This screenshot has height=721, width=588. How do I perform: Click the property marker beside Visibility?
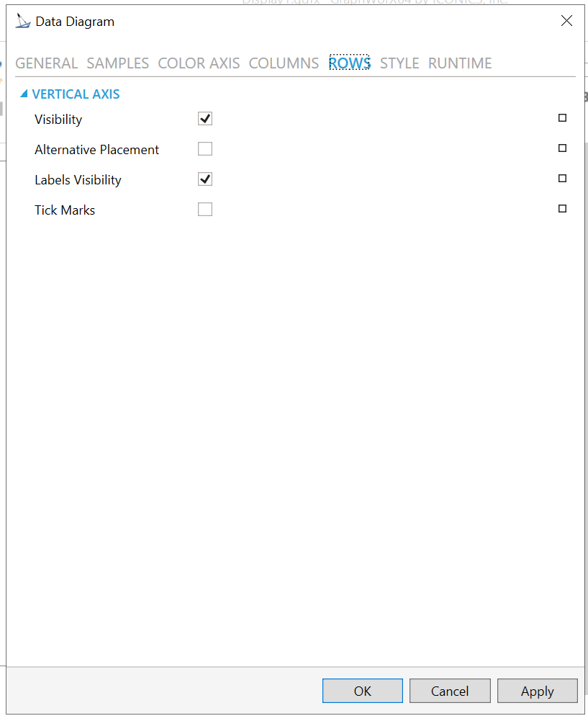pyautogui.click(x=562, y=118)
